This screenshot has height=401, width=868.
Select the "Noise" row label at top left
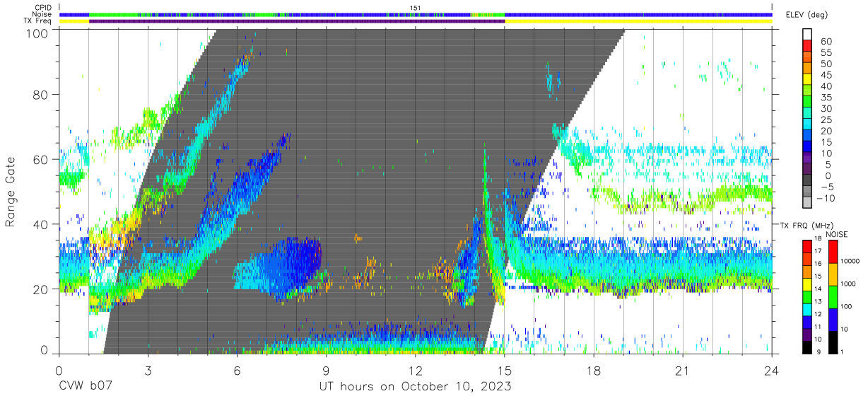pyautogui.click(x=42, y=14)
